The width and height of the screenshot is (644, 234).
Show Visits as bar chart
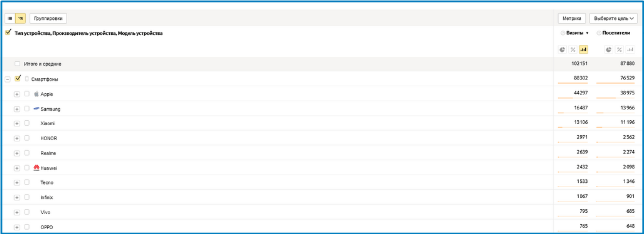coord(583,49)
